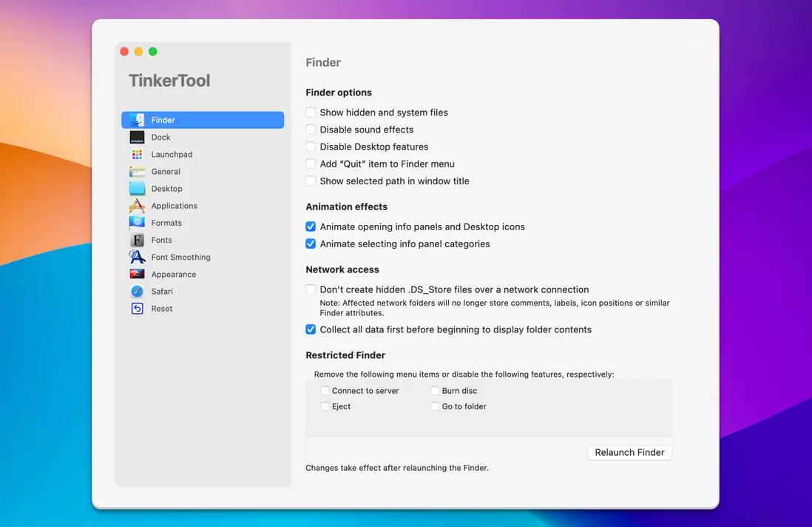
Task: Click 'Remove the following menu items' text
Action: point(464,374)
